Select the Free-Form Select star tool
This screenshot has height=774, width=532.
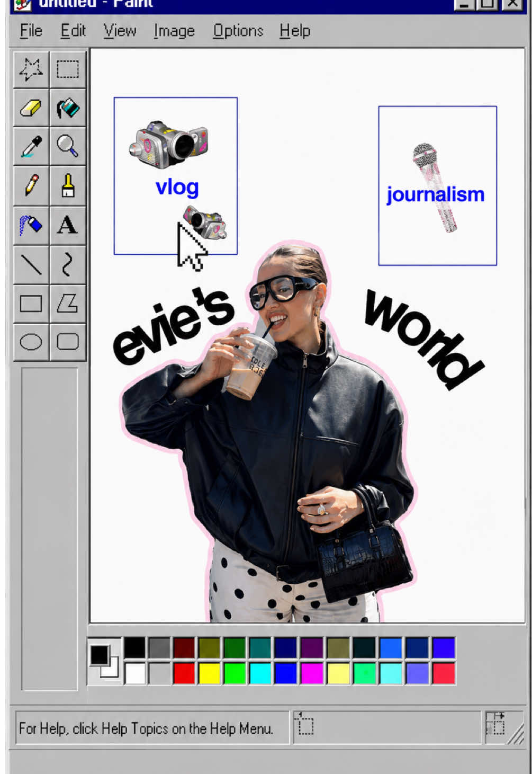pos(31,69)
